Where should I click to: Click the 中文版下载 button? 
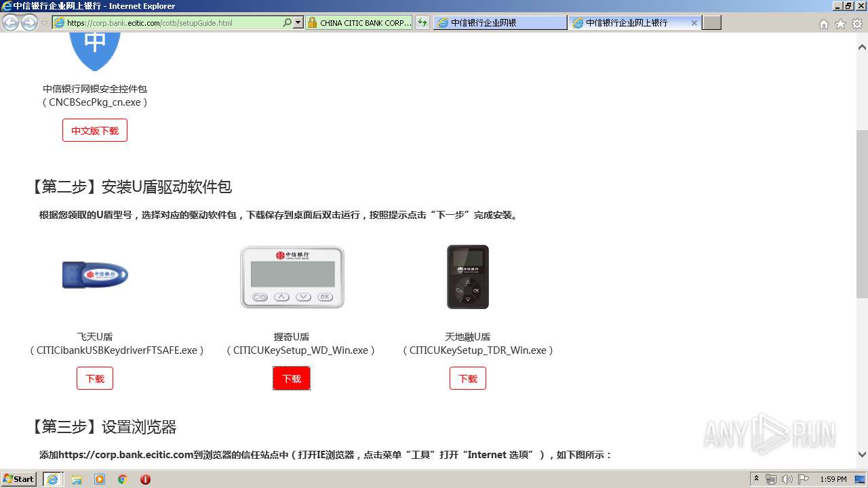point(95,131)
